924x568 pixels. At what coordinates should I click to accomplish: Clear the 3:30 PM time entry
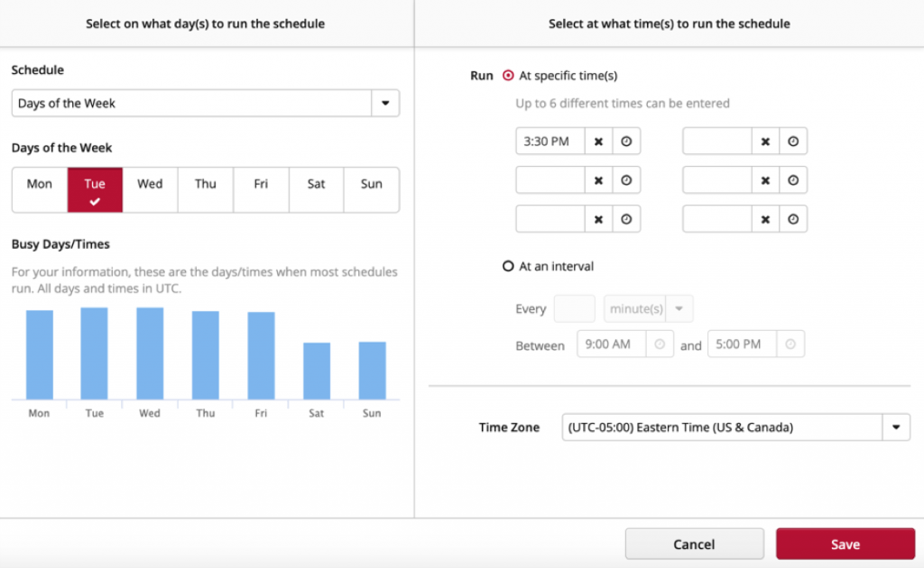(x=598, y=142)
